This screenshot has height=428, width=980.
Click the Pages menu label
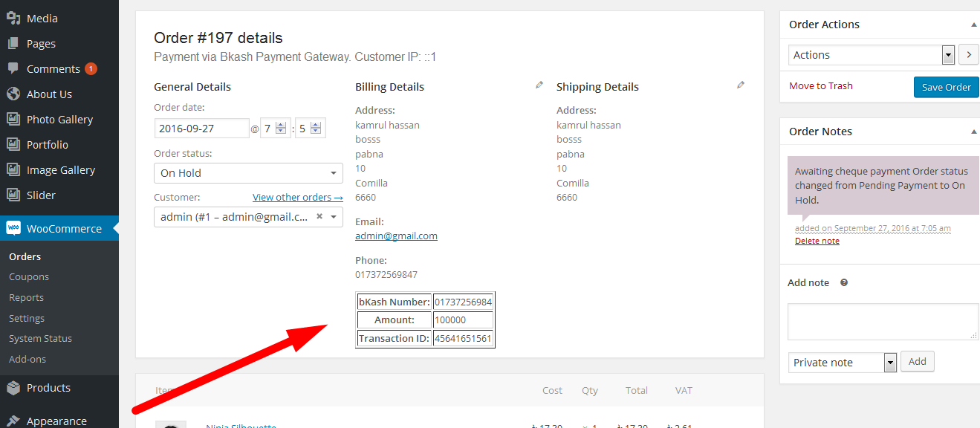coord(41,43)
